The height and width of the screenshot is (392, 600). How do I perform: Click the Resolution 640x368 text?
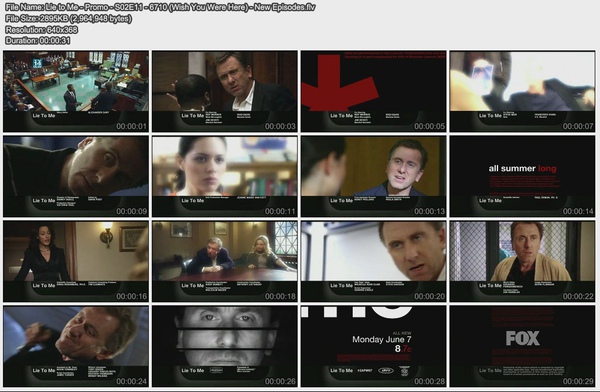42,29
